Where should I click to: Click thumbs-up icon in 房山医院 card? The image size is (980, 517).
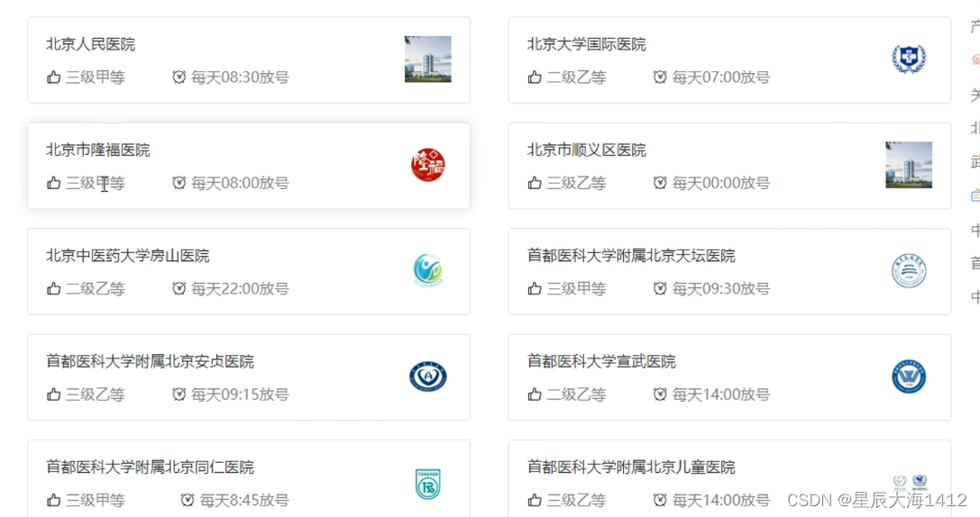54,288
